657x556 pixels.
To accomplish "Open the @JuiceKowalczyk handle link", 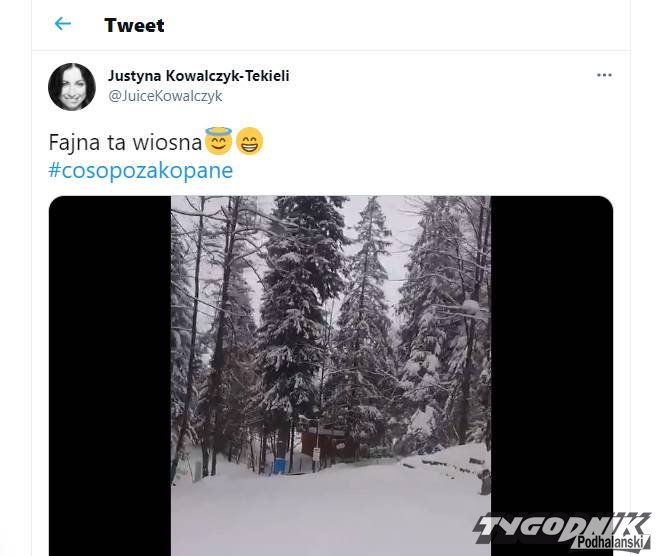I will coord(165,96).
